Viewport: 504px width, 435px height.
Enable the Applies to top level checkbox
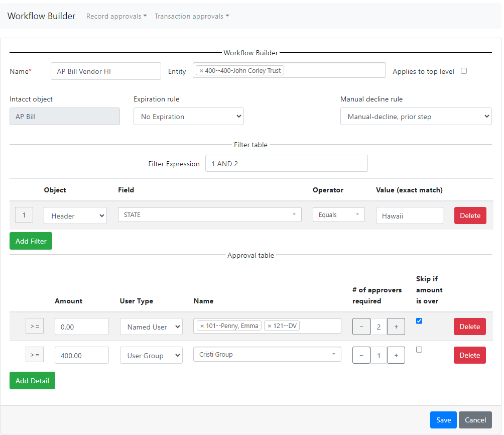click(464, 71)
